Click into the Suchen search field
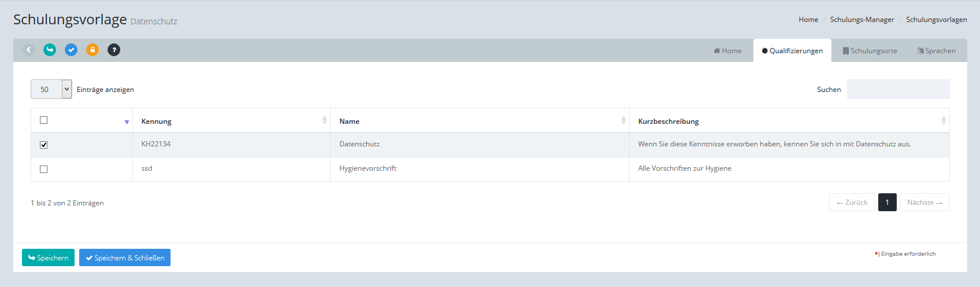The height and width of the screenshot is (287, 980). [x=897, y=89]
